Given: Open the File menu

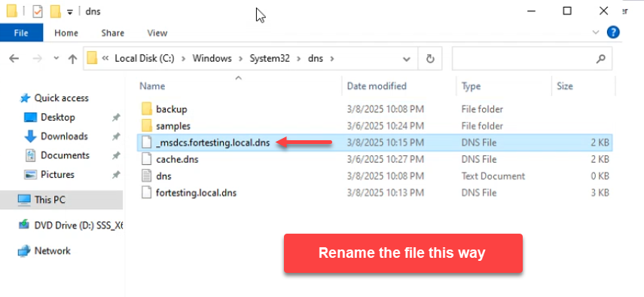Looking at the screenshot, I should pos(21,33).
